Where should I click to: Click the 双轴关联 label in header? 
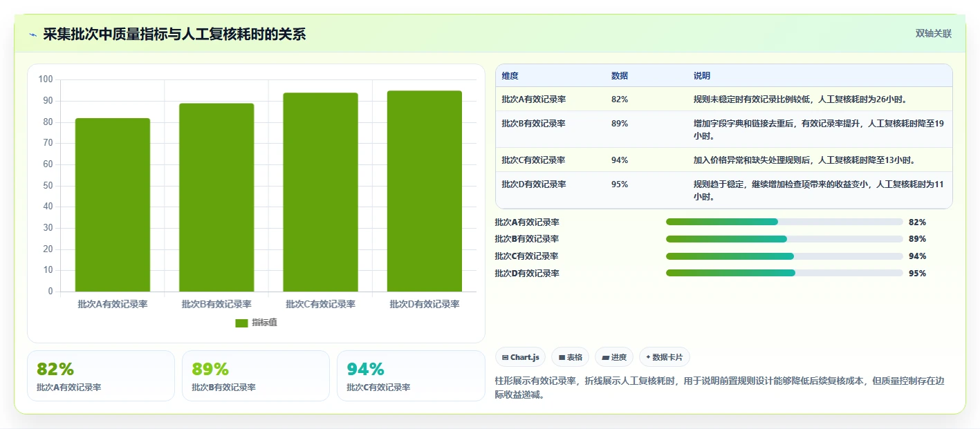click(x=934, y=33)
